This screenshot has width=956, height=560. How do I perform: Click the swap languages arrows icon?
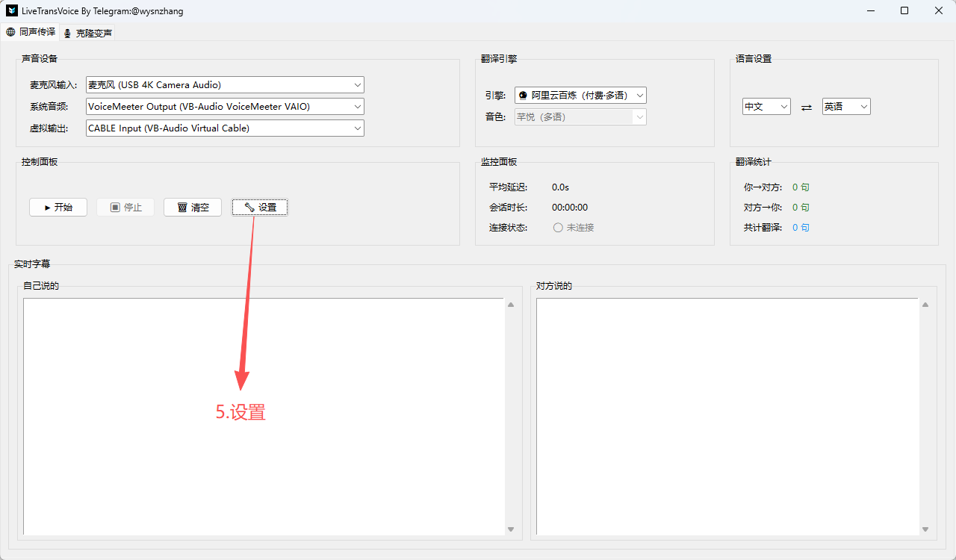(807, 108)
